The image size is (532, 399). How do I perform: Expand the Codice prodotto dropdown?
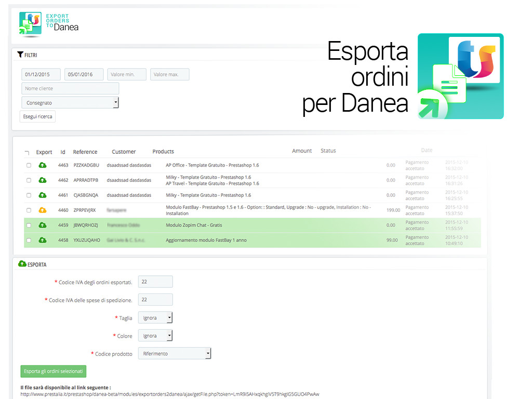pos(175,353)
